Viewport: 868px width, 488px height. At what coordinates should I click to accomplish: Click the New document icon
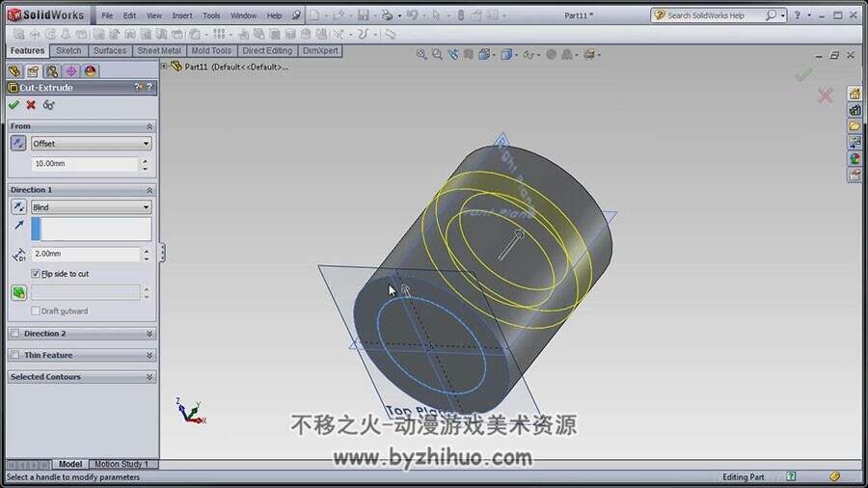click(314, 15)
